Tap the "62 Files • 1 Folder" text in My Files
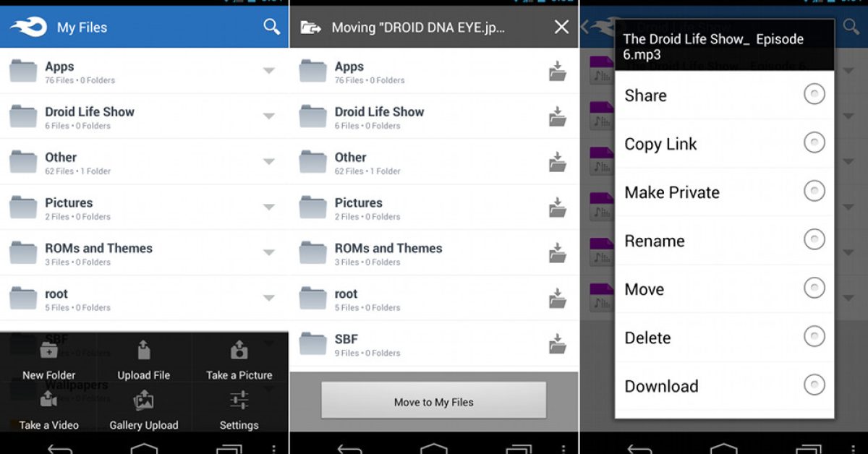Viewport: 868px width, 454px height. click(77, 171)
